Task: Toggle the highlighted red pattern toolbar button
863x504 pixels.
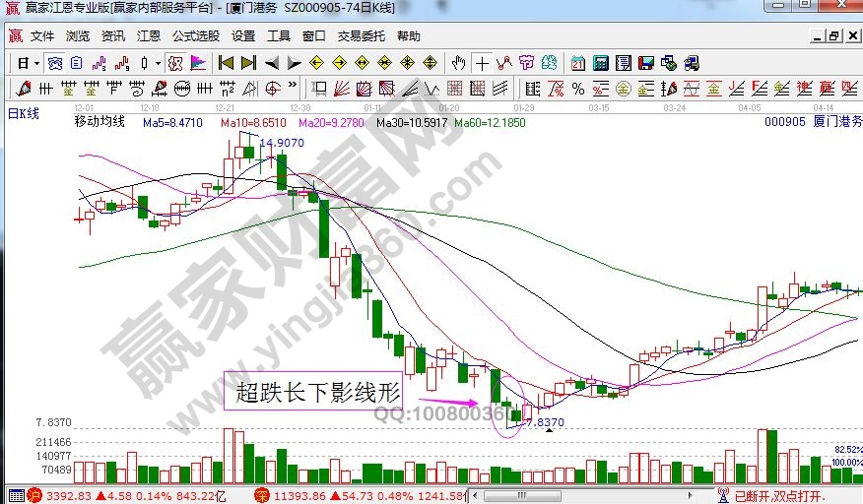Action: pos(175,63)
